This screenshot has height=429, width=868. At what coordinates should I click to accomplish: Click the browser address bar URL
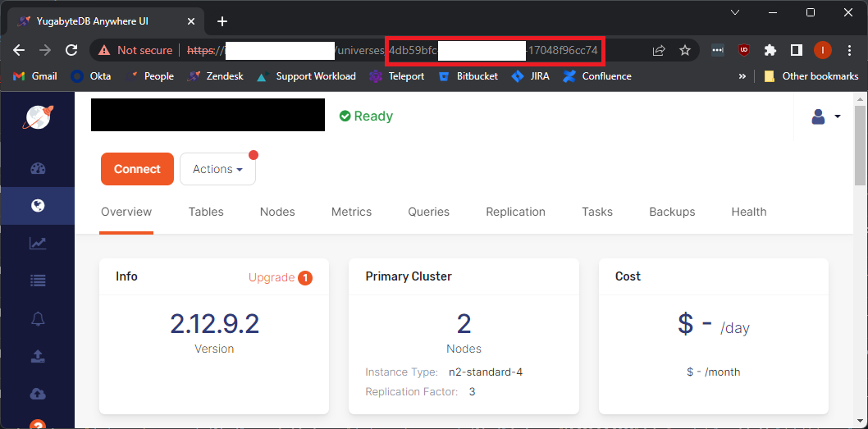pos(393,50)
